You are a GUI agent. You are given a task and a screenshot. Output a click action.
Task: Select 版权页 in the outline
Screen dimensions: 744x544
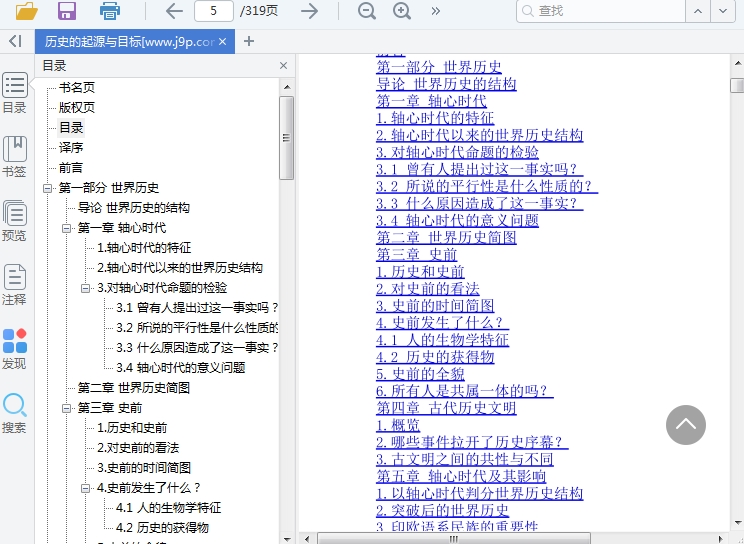pyautogui.click(x=77, y=107)
